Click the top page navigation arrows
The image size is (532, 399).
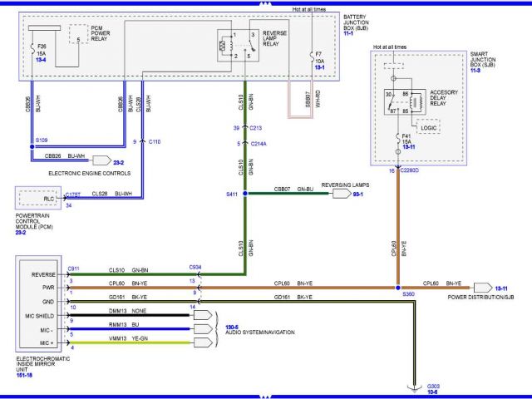click(x=266, y=4)
